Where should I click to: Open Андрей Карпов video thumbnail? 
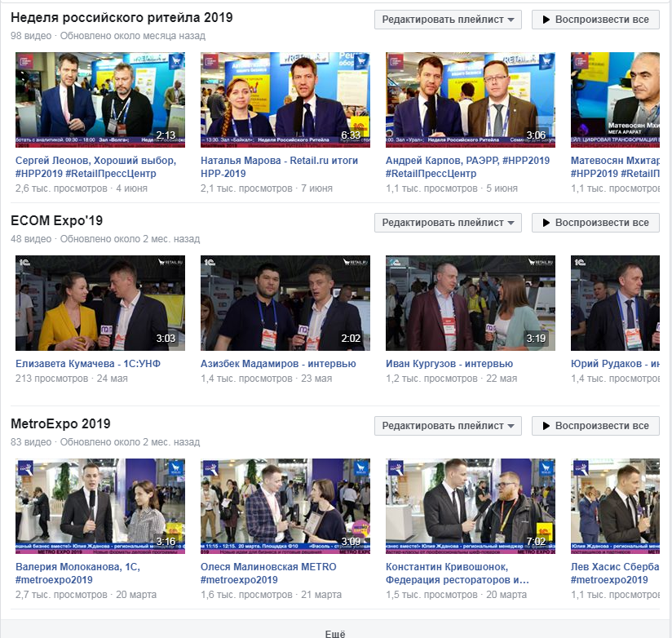coord(471,100)
